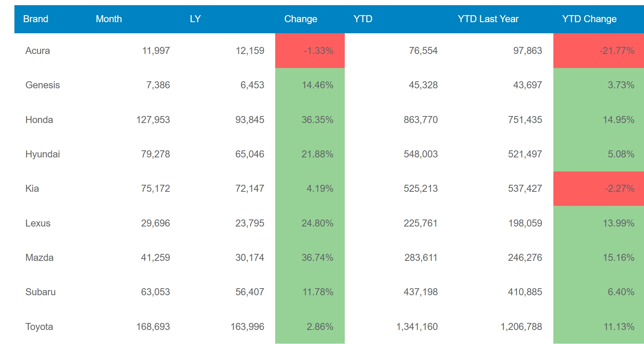Click the Brand column header
The height and width of the screenshot is (344, 644).
[36, 19]
